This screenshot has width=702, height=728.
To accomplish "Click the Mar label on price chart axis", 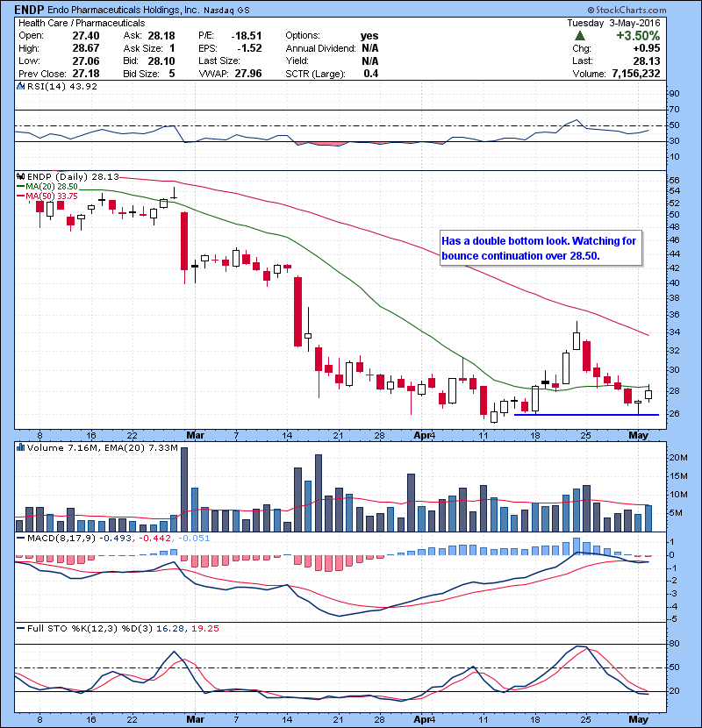I will pyautogui.click(x=195, y=435).
